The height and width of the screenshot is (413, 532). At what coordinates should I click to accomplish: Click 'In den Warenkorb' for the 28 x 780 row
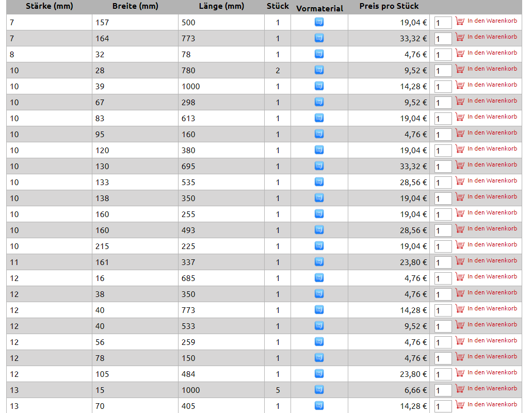[x=492, y=69]
